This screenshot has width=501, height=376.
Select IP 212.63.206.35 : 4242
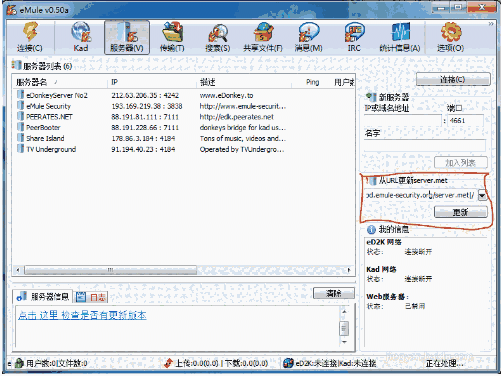click(145, 95)
